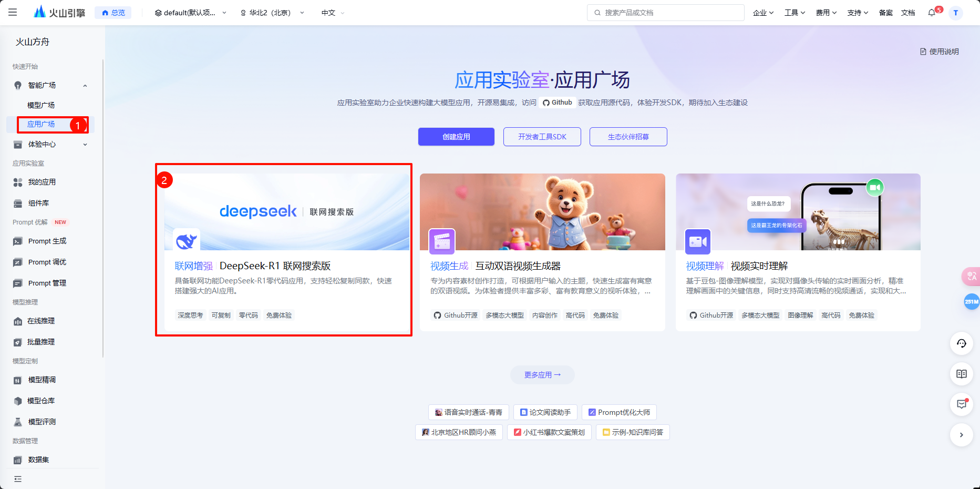Open the 使用说明 link
Image resolution: width=980 pixels, height=489 pixels.
coord(940,52)
